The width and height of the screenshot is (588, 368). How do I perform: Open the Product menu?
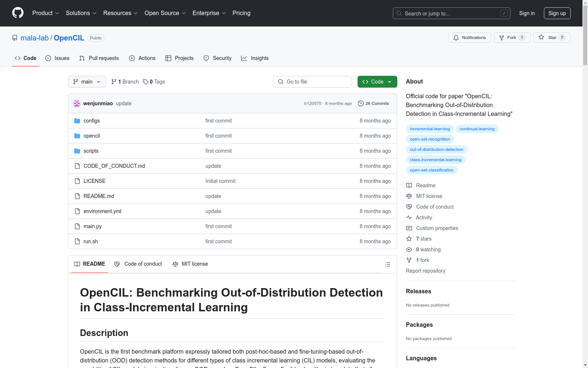(46, 13)
